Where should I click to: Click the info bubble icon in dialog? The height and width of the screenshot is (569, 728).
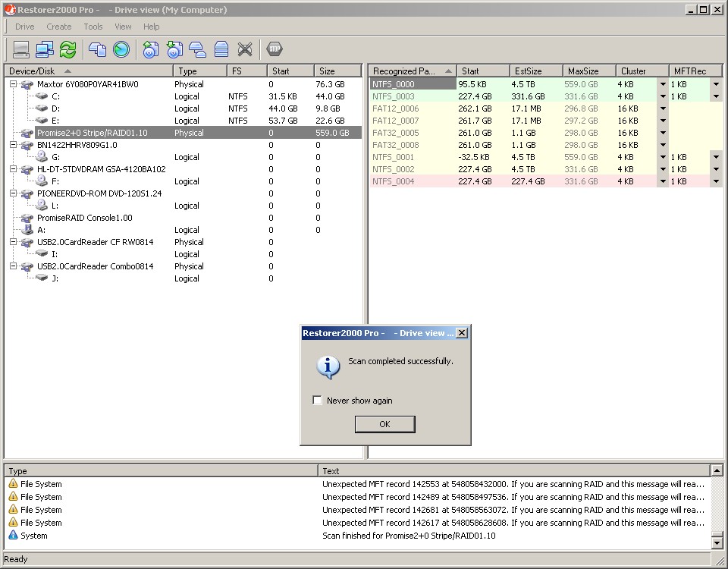coord(328,367)
